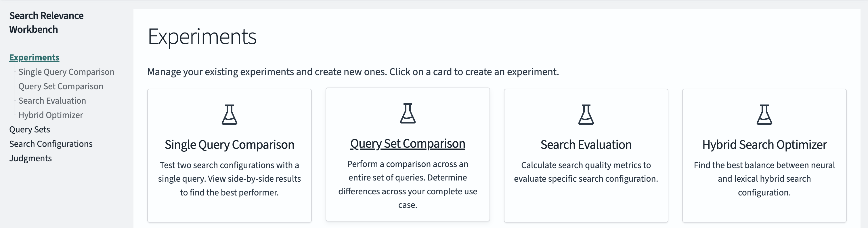Select Single Query Comparison in the sidebar
The height and width of the screenshot is (228, 868).
click(66, 72)
